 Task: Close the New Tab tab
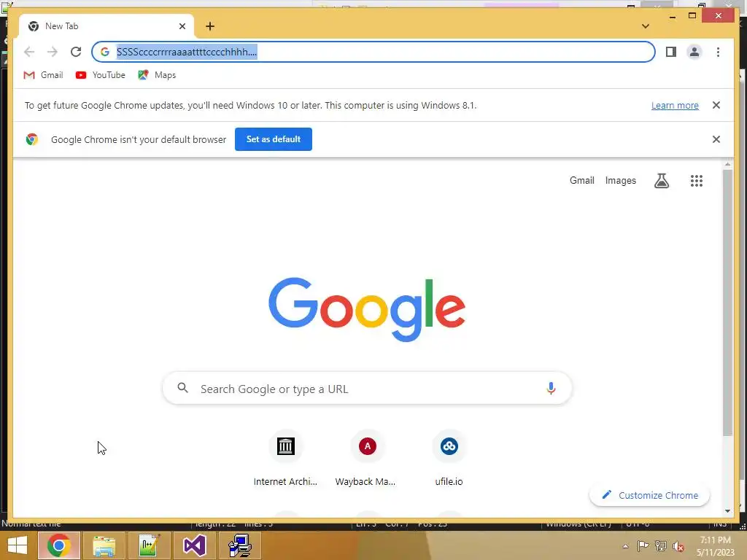point(182,26)
